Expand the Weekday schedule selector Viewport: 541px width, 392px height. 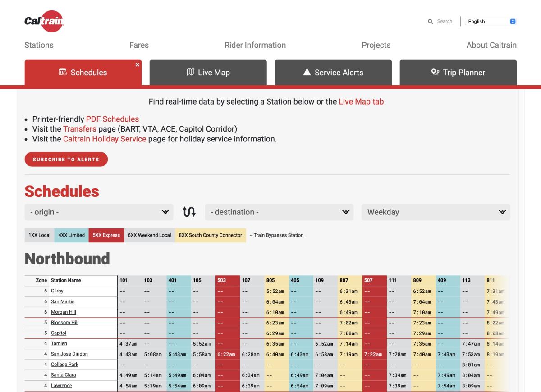click(435, 212)
